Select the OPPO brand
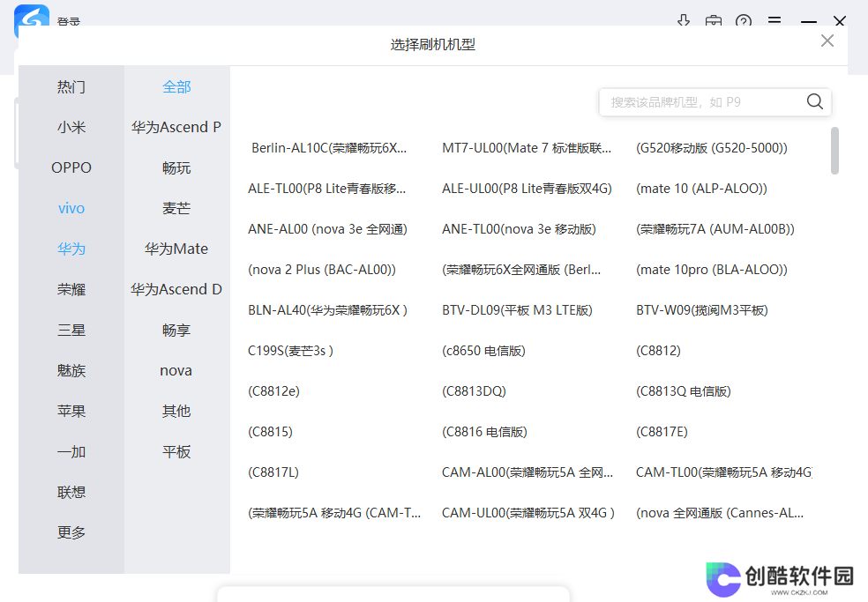The image size is (868, 602). click(71, 167)
